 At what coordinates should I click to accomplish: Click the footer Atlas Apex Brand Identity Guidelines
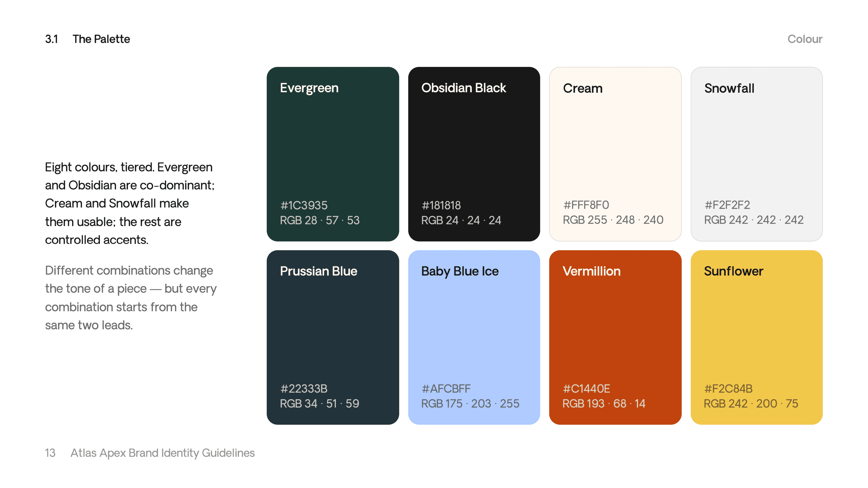coord(163,453)
